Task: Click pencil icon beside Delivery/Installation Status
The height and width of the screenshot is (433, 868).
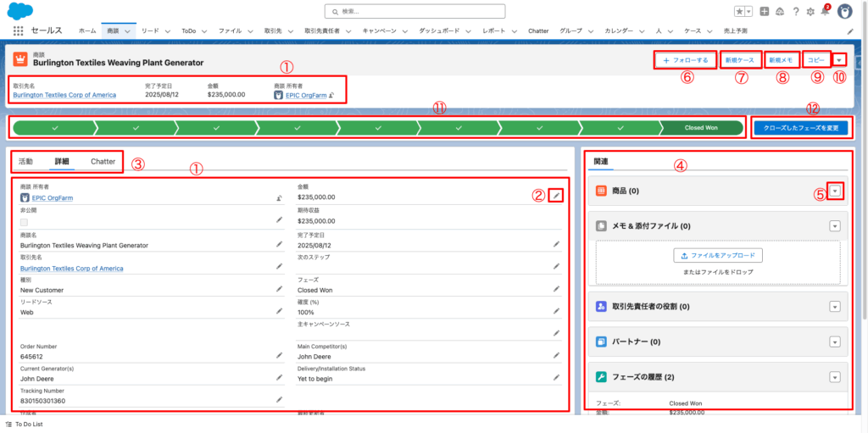Action: tap(556, 378)
